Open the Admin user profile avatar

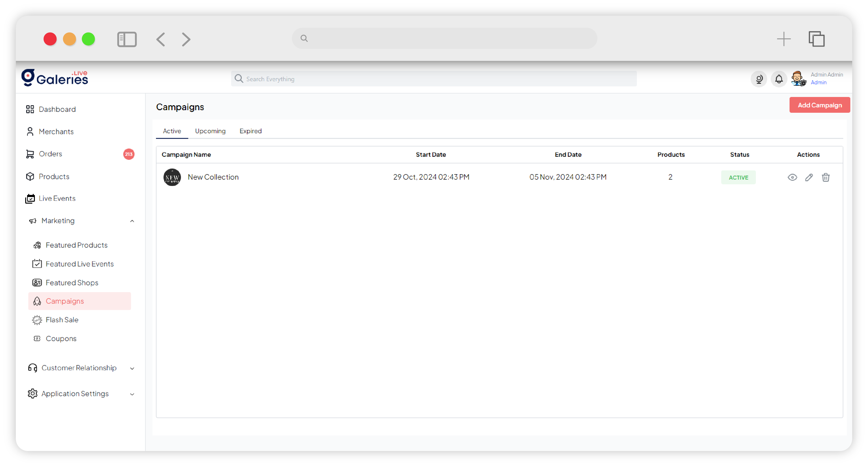[x=798, y=79]
